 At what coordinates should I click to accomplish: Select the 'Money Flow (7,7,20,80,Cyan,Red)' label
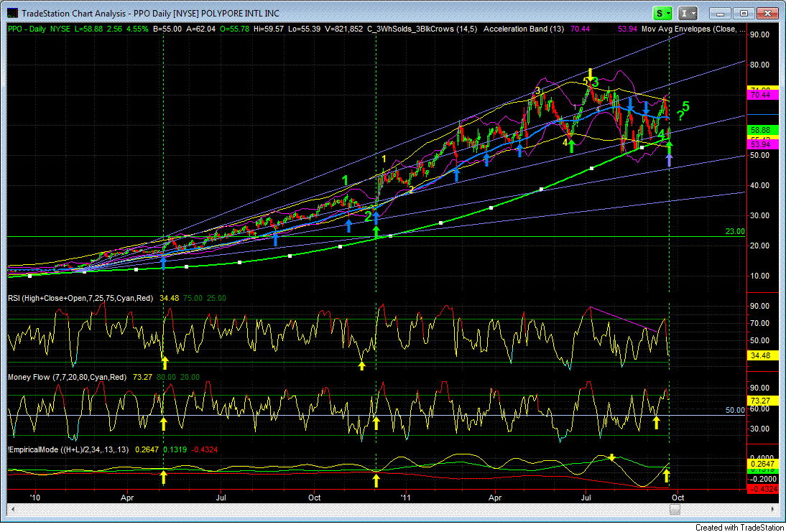(67, 377)
